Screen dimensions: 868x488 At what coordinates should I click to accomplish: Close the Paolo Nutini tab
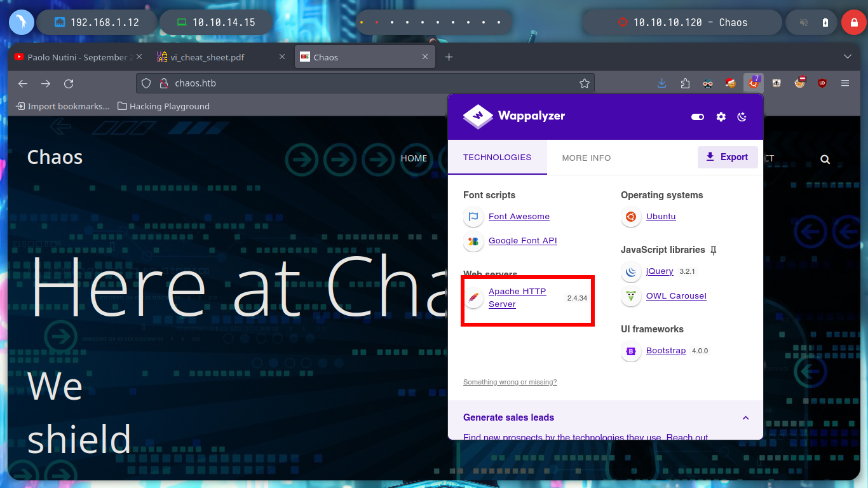coord(140,57)
